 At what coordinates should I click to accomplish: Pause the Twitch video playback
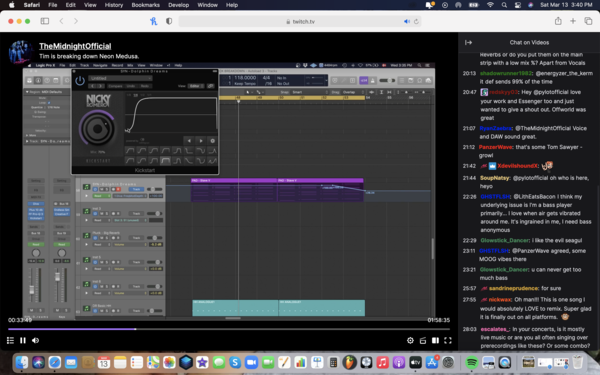[x=23, y=340]
